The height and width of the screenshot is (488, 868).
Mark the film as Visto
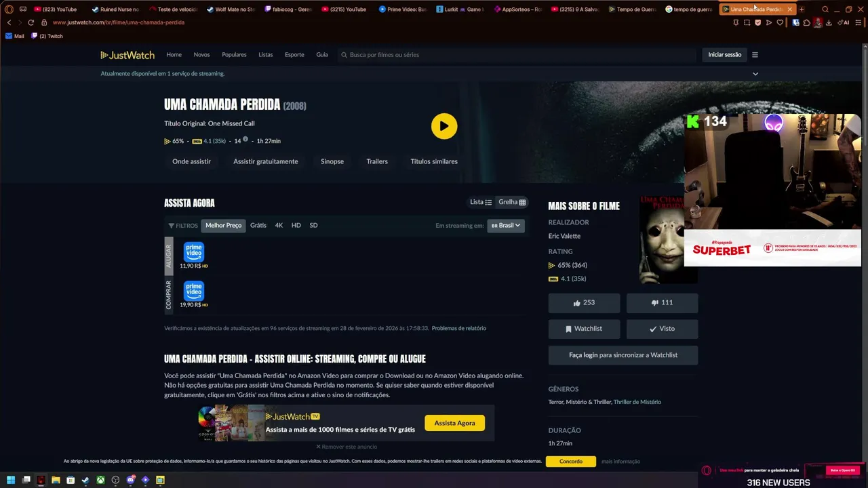pos(662,329)
